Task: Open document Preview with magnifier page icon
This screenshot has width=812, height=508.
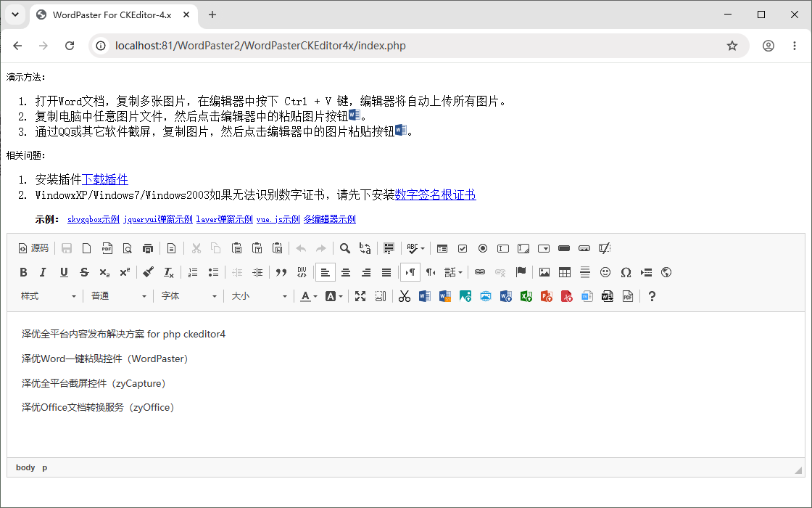Action: [127, 248]
